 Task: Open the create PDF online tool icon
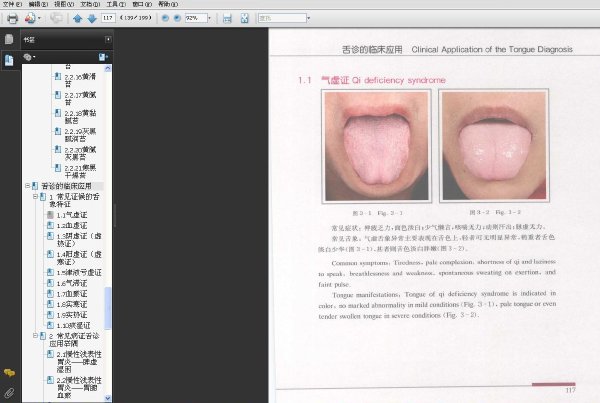[x=30, y=18]
